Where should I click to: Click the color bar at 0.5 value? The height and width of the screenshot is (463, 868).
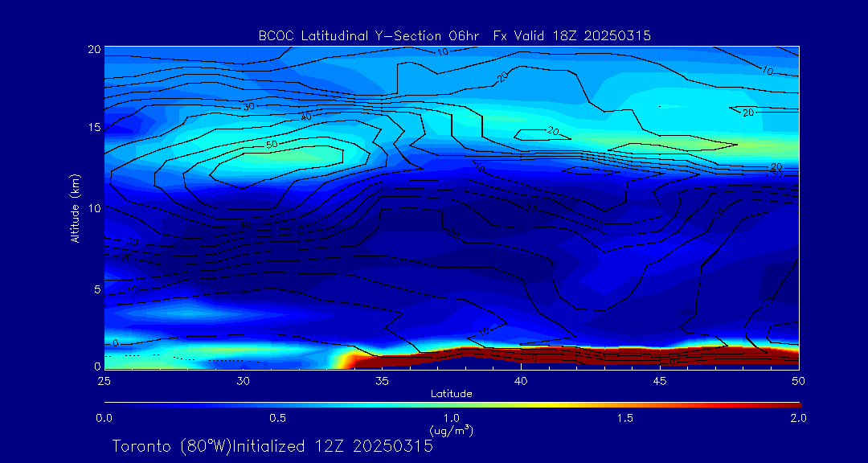pos(278,405)
